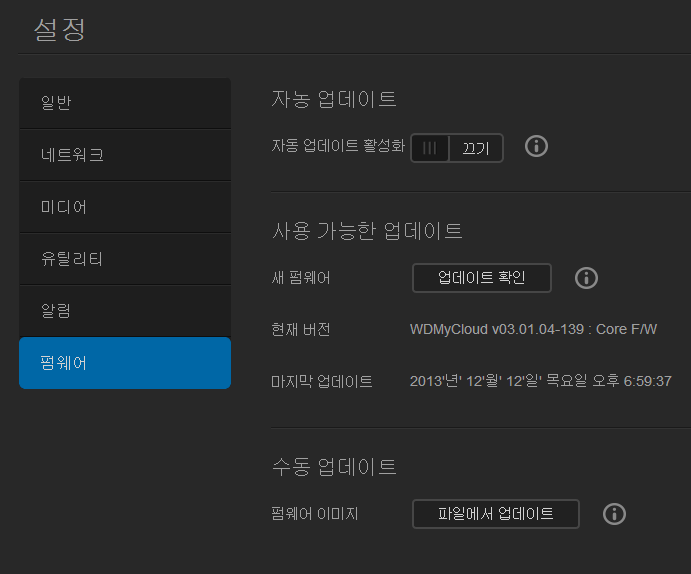
Task: Click the 설정 page title
Action: coord(60,28)
